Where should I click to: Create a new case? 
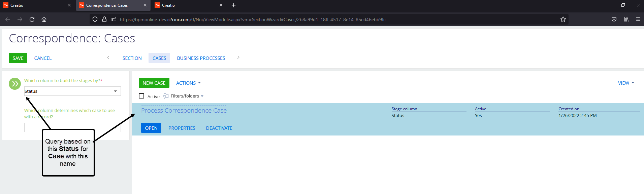[x=154, y=83]
